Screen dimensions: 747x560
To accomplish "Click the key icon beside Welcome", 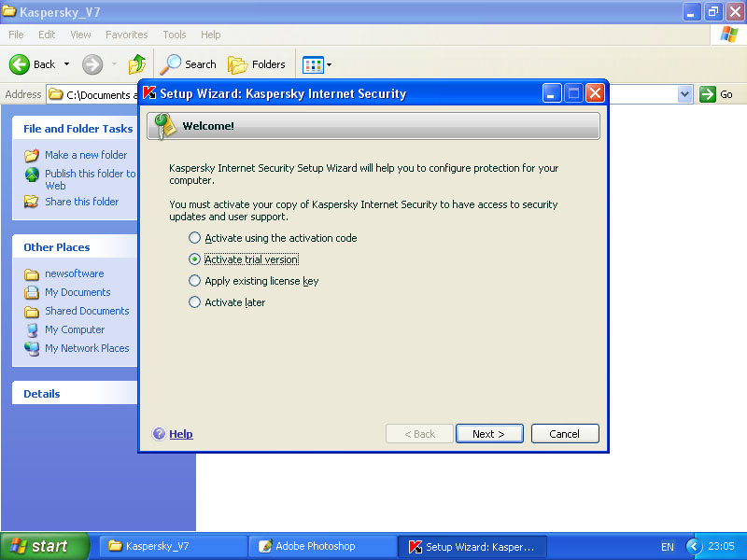I will [x=165, y=126].
